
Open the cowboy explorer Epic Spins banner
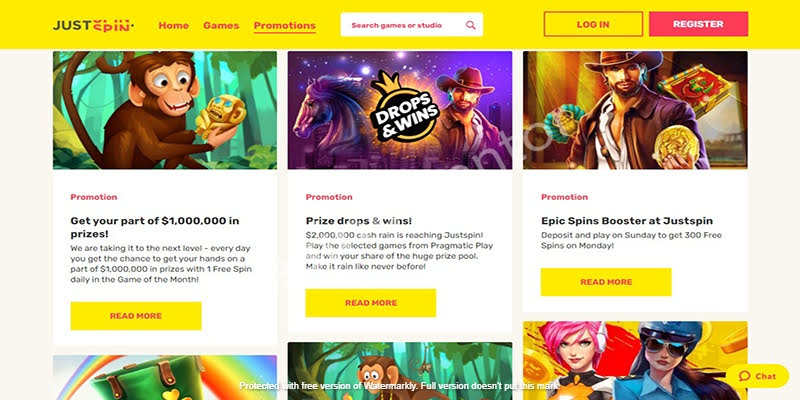[x=635, y=110]
